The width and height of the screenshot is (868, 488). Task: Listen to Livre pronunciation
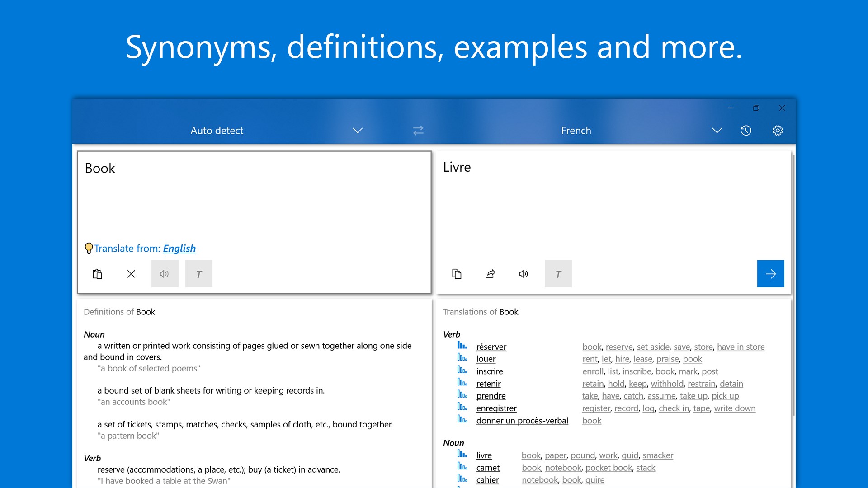tap(524, 274)
